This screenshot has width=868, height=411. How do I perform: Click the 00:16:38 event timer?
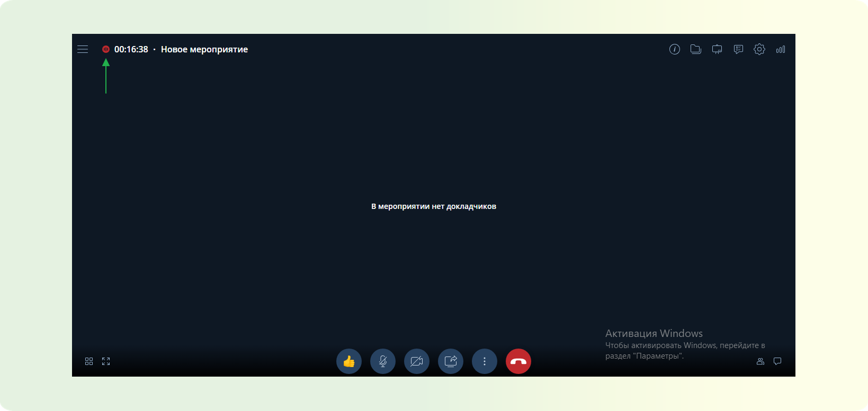coord(131,49)
